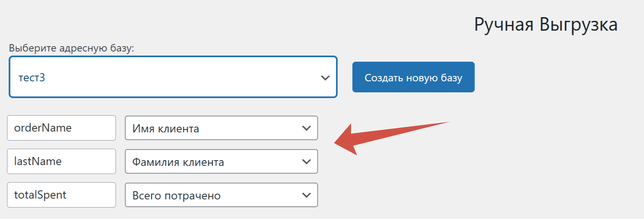The height and width of the screenshot is (219, 644).
Task: Click the Выберите адресную базу label
Action: (72, 48)
